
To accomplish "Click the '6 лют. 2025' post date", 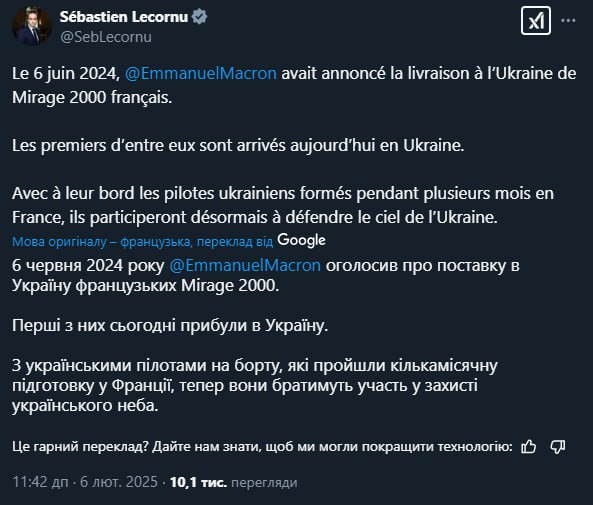I will click(119, 482).
